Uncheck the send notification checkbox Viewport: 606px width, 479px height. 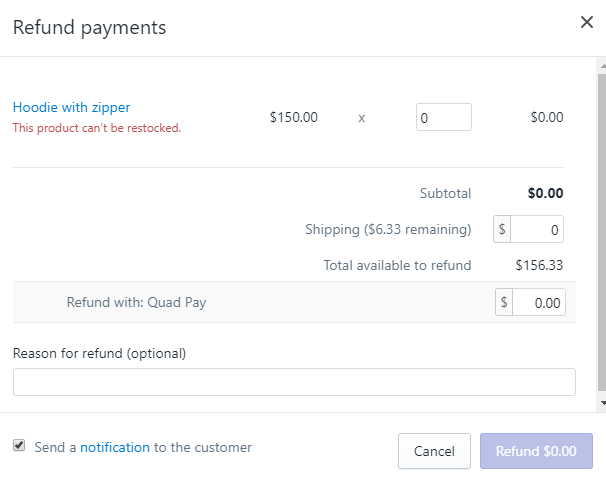(19, 446)
